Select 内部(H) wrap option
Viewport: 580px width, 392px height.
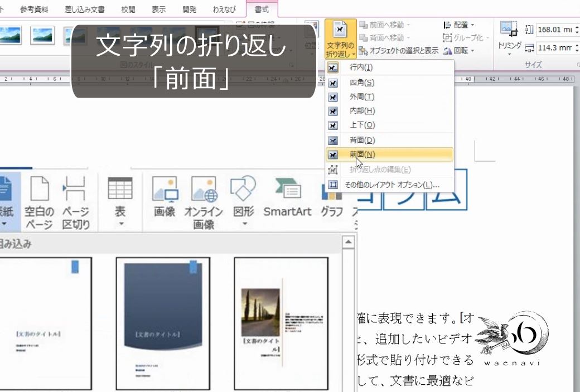pos(389,111)
